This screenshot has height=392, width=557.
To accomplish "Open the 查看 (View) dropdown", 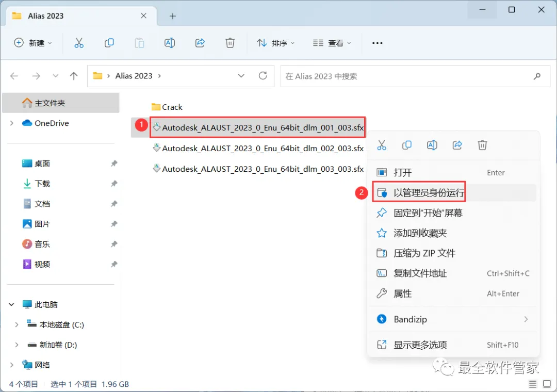I will point(332,43).
